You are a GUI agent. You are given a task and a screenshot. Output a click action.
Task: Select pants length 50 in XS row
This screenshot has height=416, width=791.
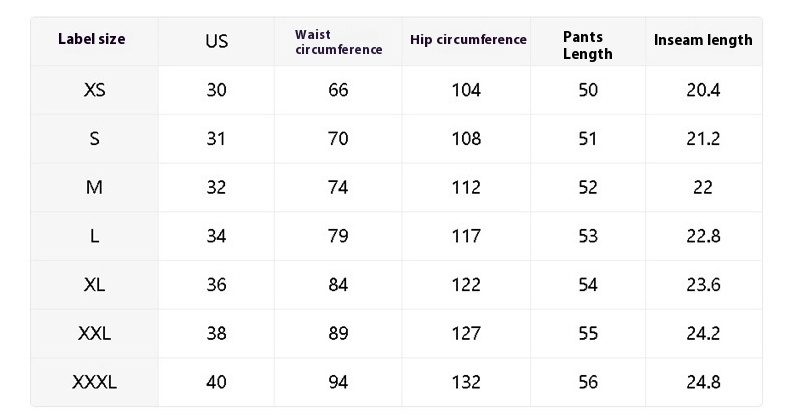point(588,90)
